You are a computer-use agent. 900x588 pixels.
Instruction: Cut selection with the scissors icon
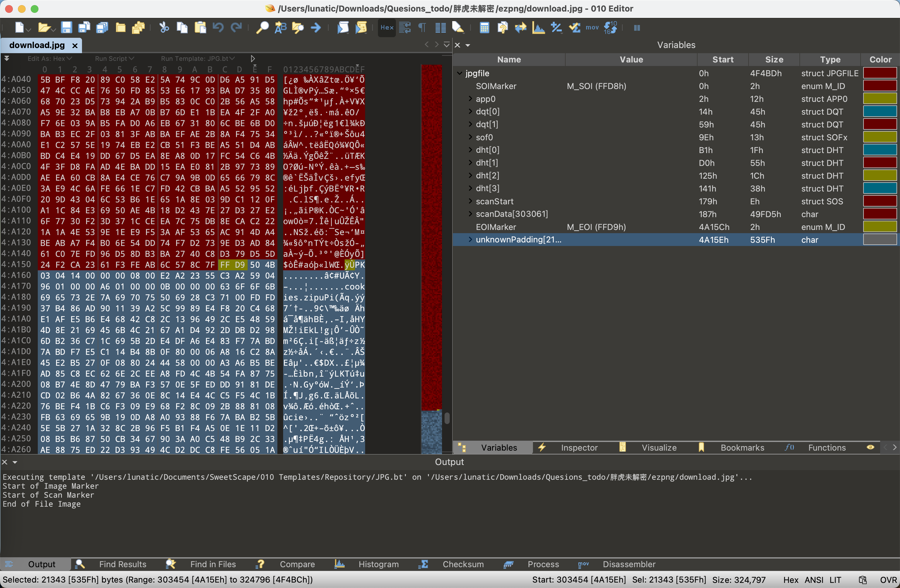[x=164, y=28]
